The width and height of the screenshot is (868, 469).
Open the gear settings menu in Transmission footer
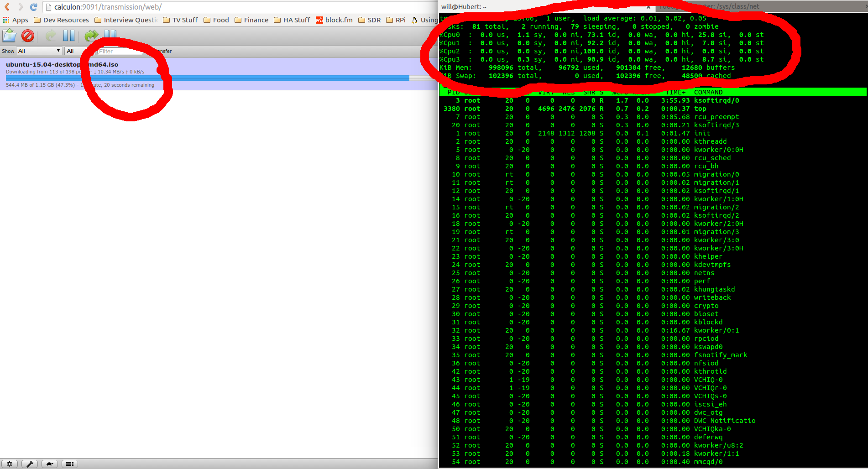(10, 464)
